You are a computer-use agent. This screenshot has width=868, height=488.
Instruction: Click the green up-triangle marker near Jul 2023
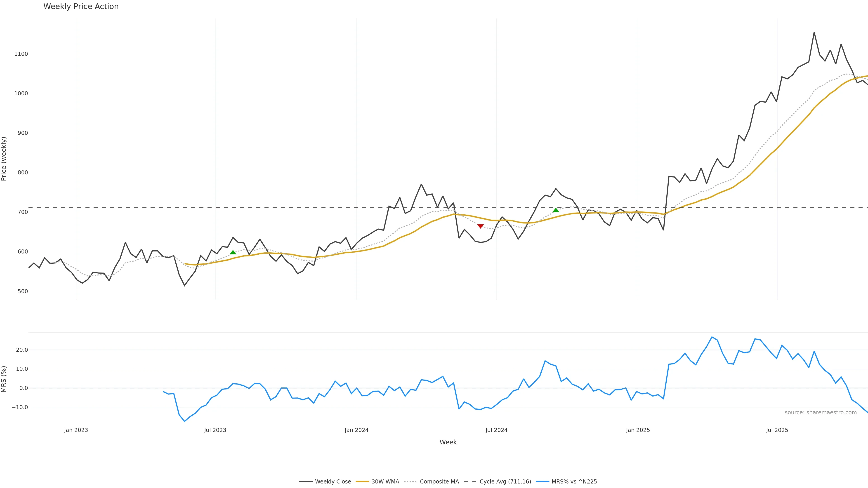point(233,252)
